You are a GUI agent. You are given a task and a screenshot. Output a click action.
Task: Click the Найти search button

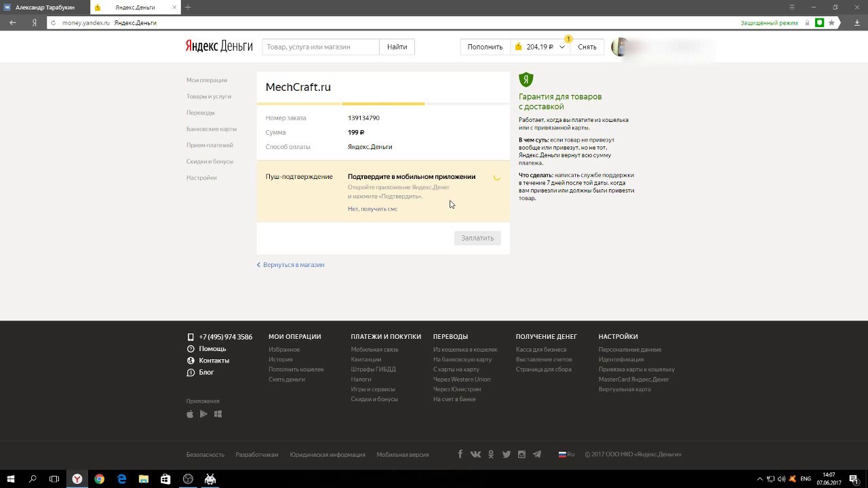(x=397, y=47)
